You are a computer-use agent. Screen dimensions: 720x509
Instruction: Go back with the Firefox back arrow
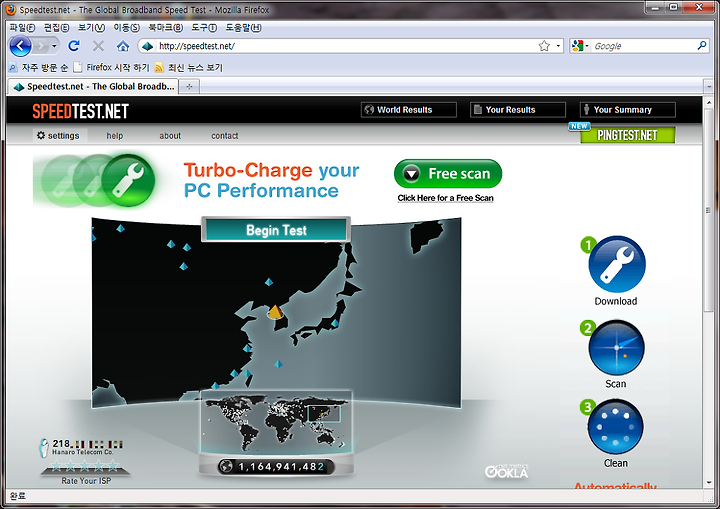[x=20, y=46]
